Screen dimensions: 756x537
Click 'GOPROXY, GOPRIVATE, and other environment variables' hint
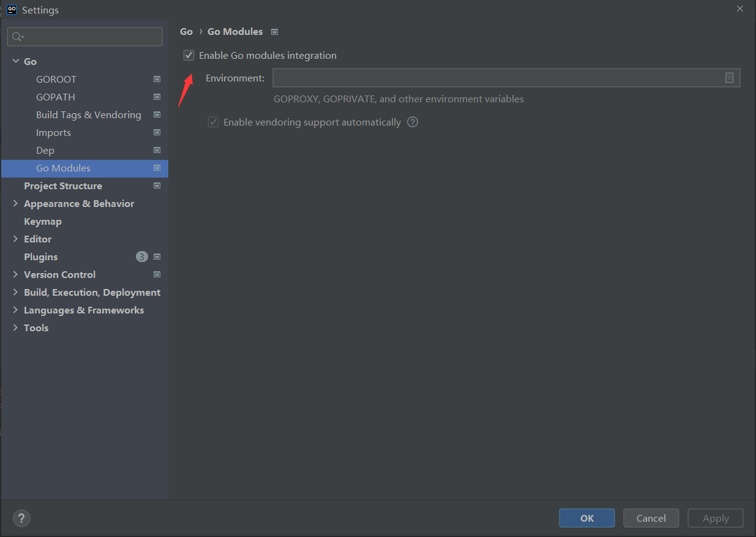399,99
